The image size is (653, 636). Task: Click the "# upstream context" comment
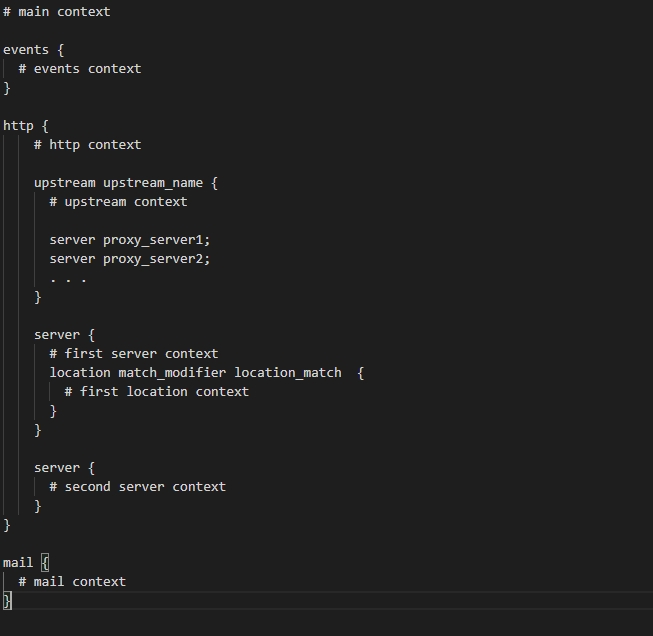pyautogui.click(x=118, y=202)
